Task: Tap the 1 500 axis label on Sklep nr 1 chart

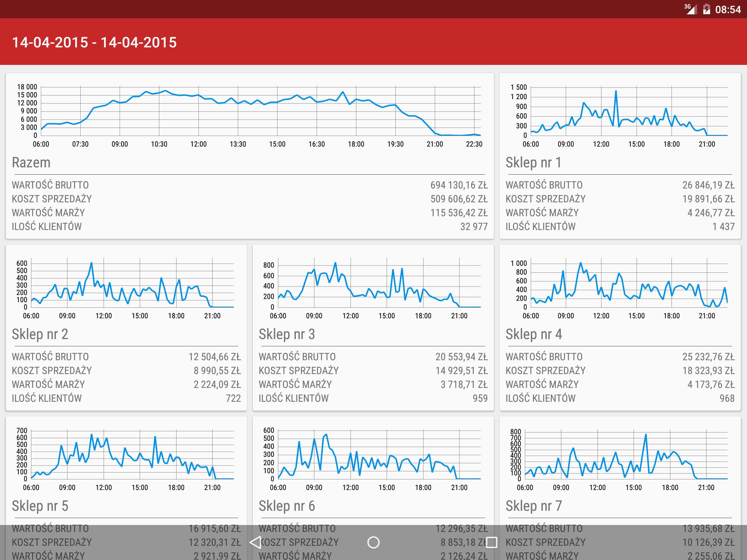Action: click(x=519, y=87)
